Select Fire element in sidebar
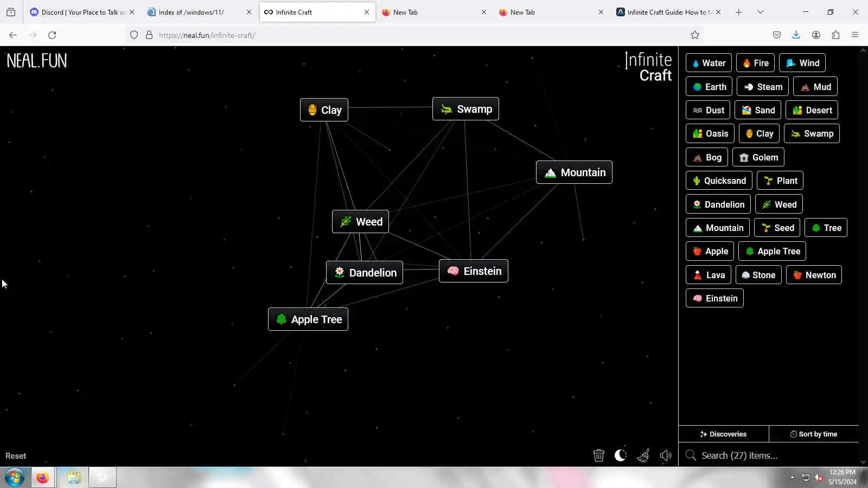868x488 pixels. 755,63
